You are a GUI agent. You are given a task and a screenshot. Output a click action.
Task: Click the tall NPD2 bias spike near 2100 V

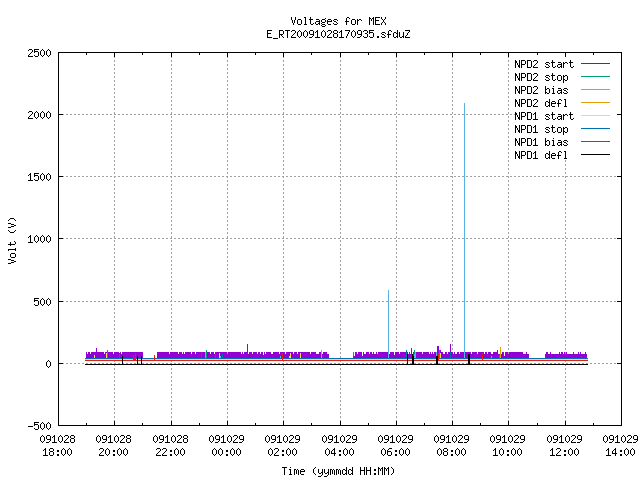464,229
